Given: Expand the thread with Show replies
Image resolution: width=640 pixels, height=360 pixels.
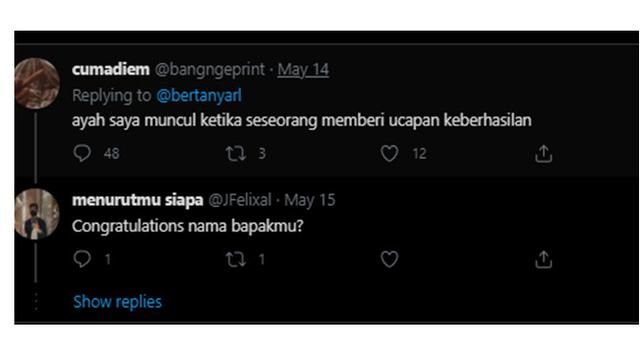Looking at the screenshot, I should 117,302.
